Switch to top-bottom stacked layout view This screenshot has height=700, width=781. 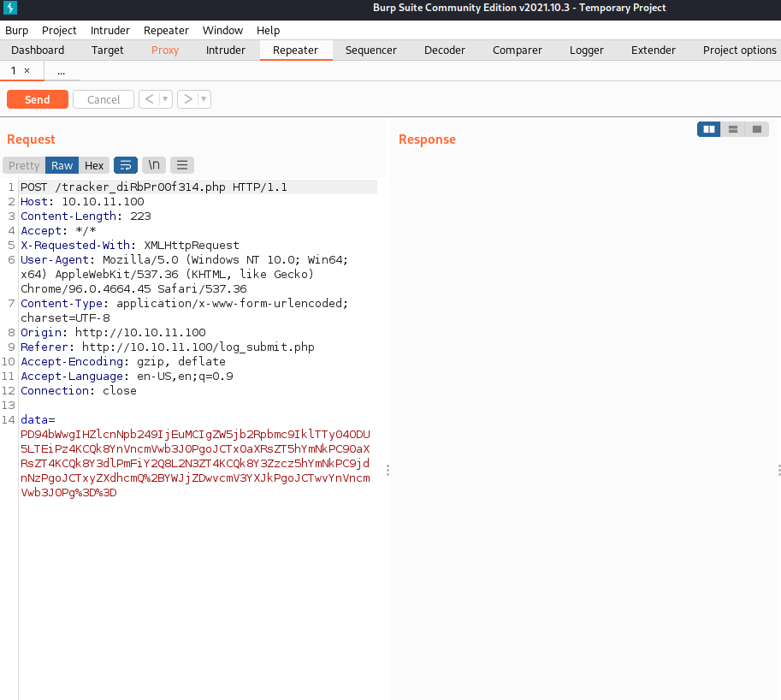(732, 129)
